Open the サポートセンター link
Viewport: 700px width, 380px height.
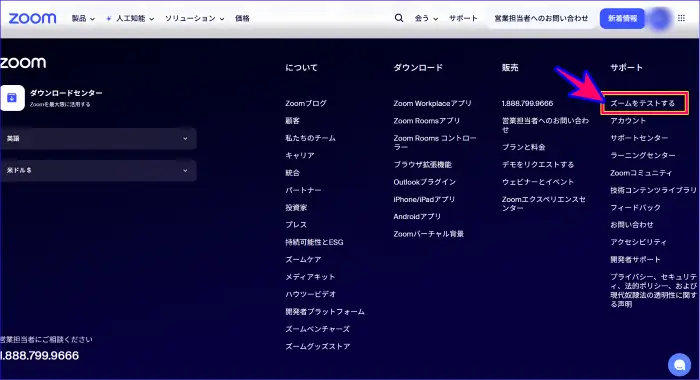point(639,138)
